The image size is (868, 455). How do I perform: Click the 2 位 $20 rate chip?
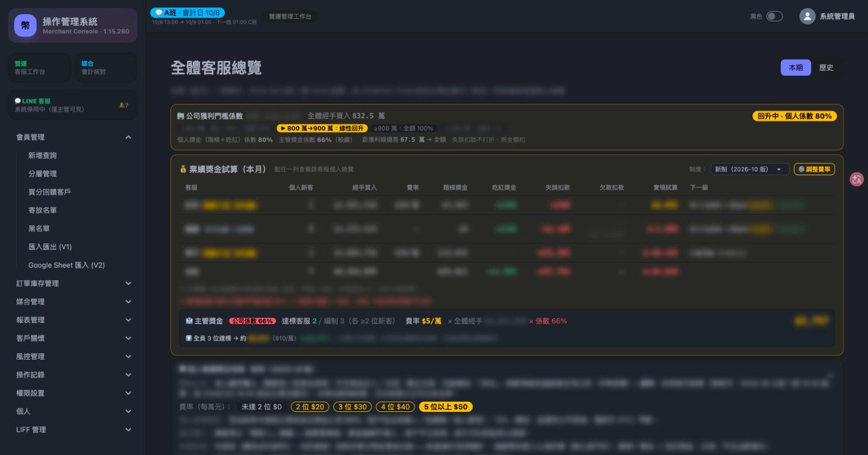click(x=309, y=407)
